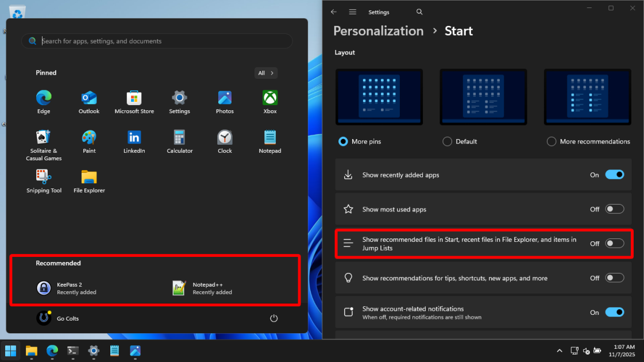Open Edge from the taskbar
This screenshot has height=362, width=644.
(x=52, y=351)
